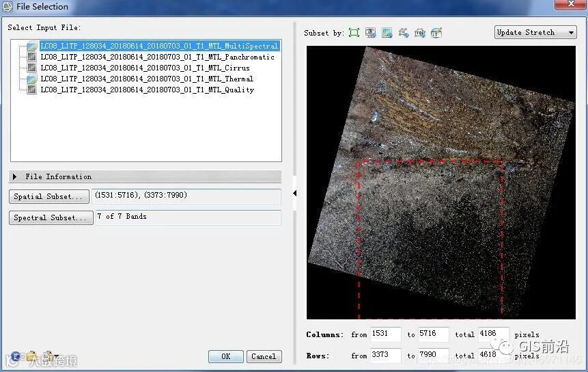
Task: Click the Subset by Vector polygon icon
Action: (x=404, y=33)
